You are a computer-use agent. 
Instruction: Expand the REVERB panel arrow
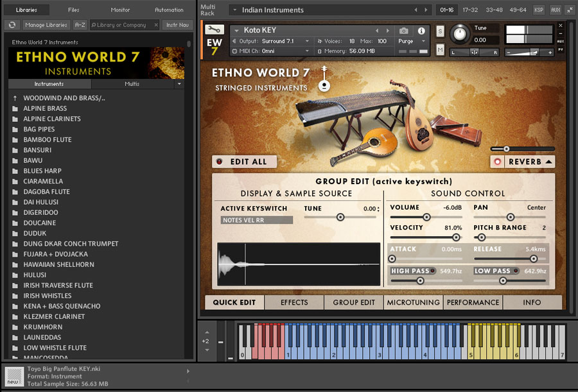[x=548, y=162]
